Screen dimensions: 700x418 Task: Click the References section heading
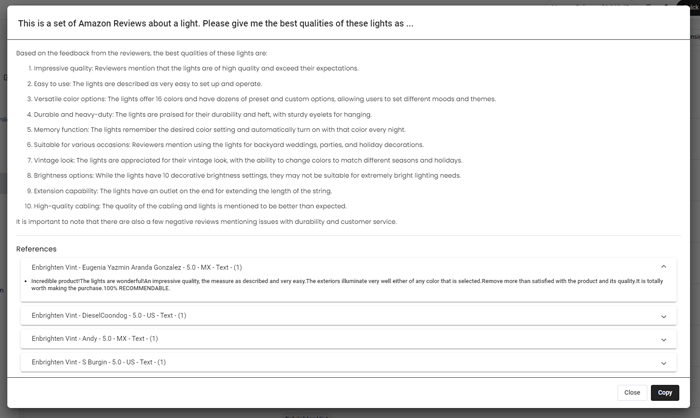[36, 248]
